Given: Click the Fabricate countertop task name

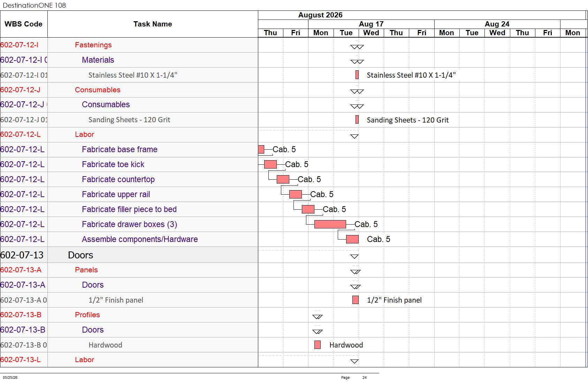Looking at the screenshot, I should point(118,179).
